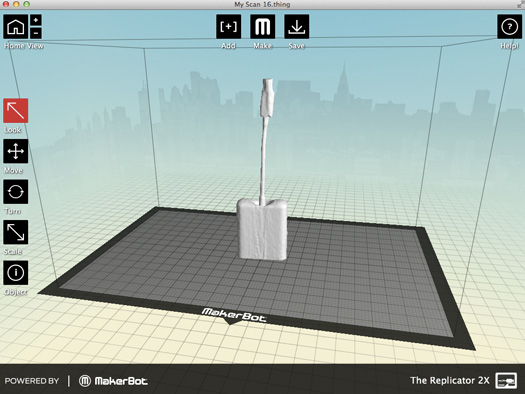Click the green zoom window button
The image size is (525, 394).
click(x=26, y=4)
